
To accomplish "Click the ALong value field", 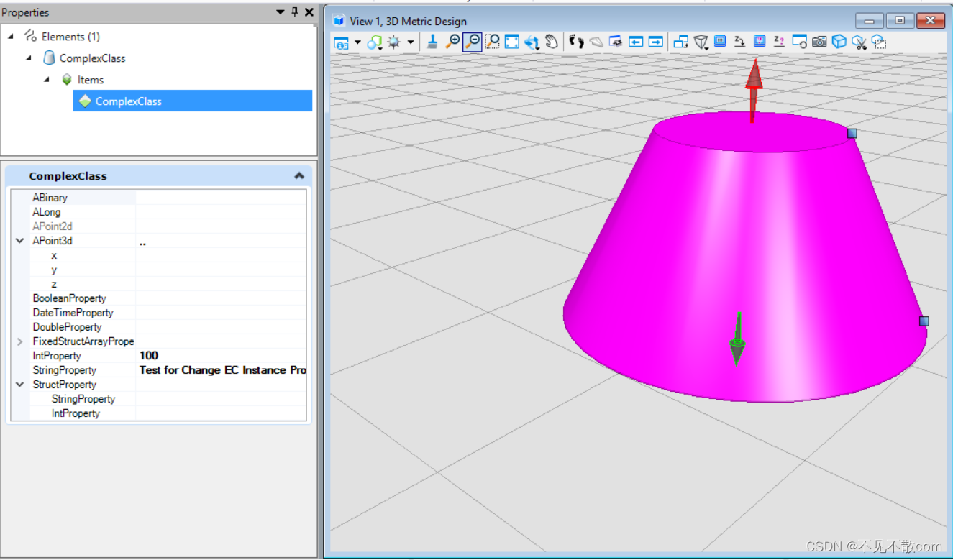I will coord(221,212).
